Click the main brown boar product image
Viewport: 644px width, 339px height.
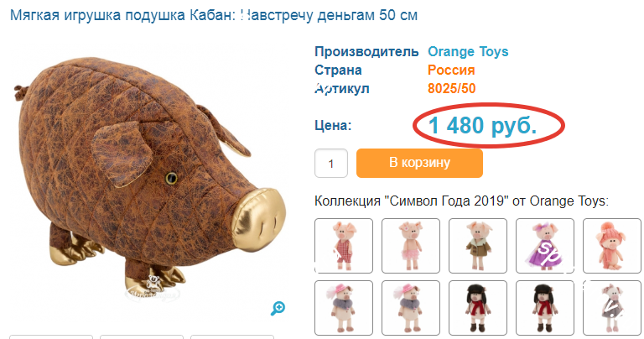(150, 175)
